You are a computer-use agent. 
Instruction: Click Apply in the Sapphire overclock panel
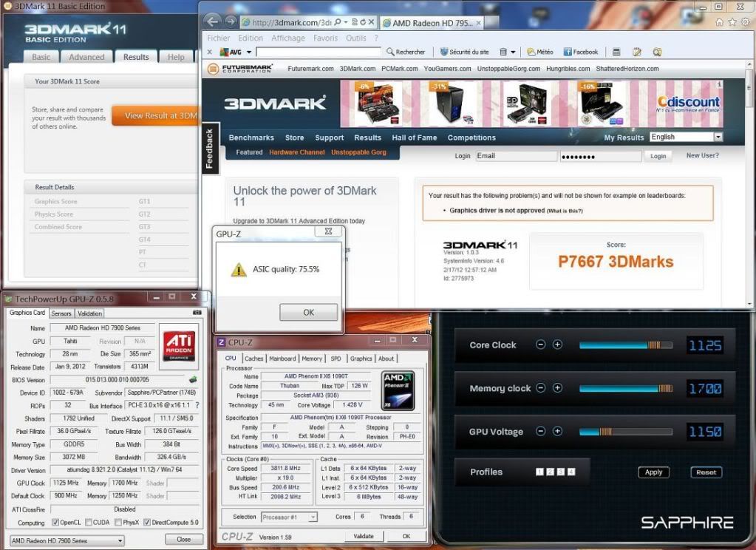(653, 472)
